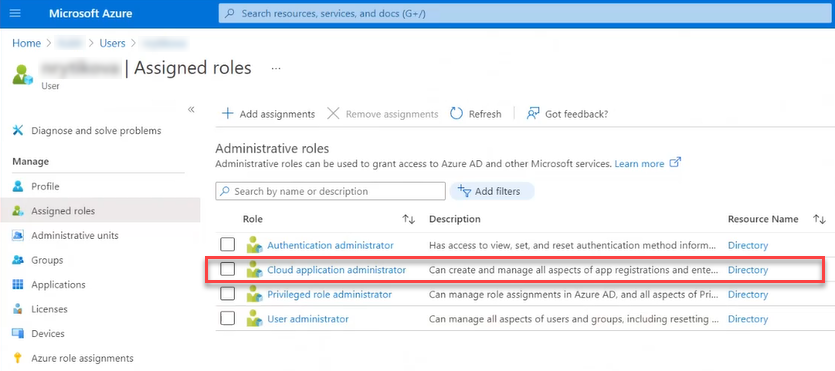The width and height of the screenshot is (835, 371).
Task: Click the external link icon after Learn more
Action: [x=675, y=163]
